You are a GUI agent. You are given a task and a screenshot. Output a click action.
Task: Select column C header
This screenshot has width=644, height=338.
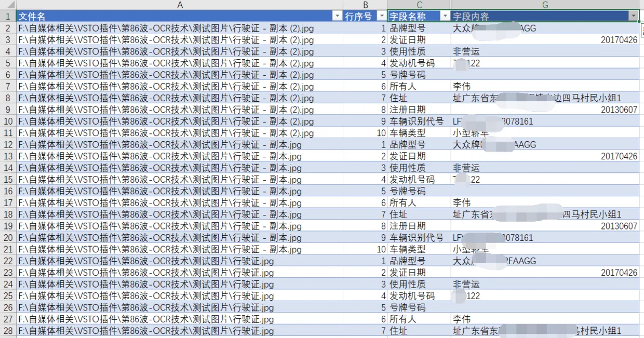point(419,5)
